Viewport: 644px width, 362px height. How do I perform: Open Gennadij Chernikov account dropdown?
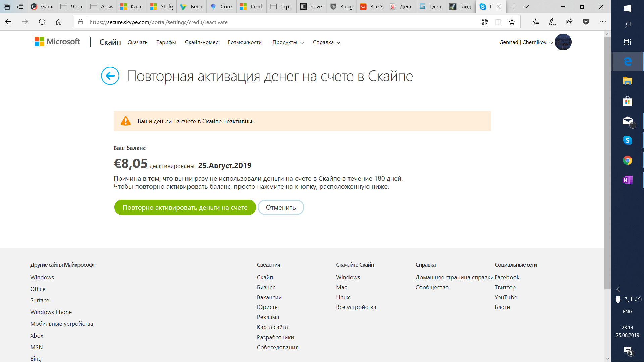click(x=526, y=42)
